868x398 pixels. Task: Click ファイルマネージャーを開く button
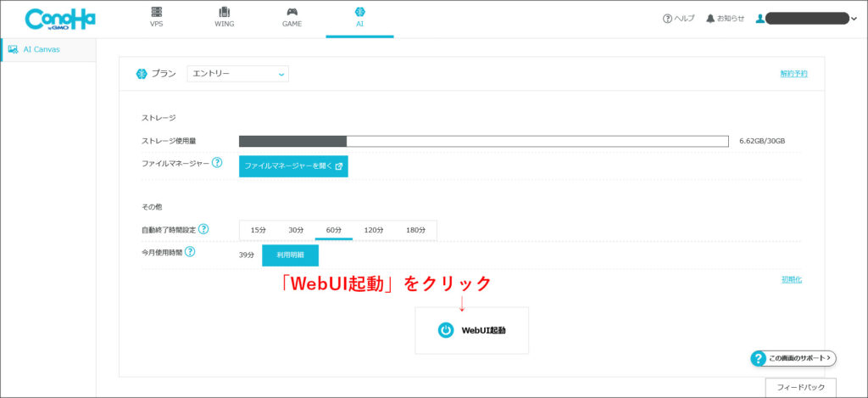(293, 165)
